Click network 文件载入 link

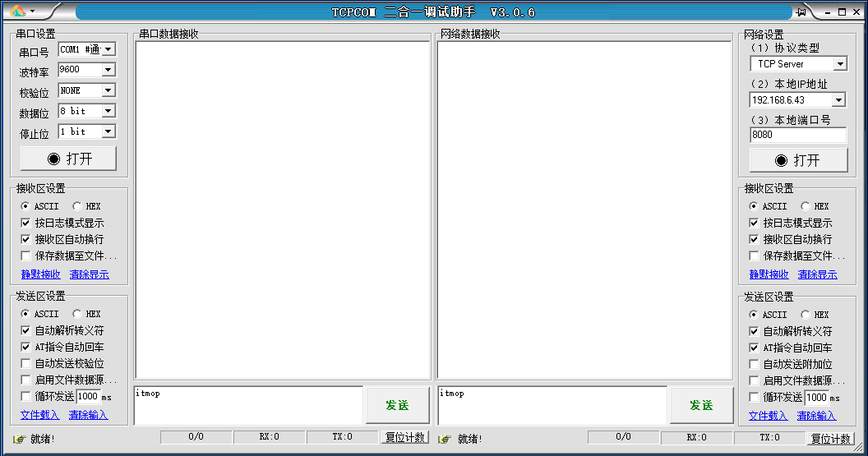(x=768, y=416)
